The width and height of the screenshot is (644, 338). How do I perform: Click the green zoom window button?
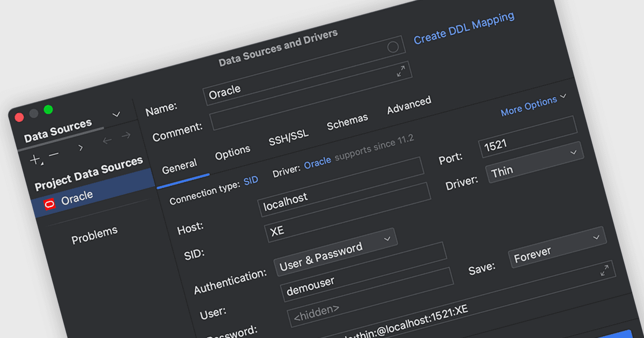48,109
